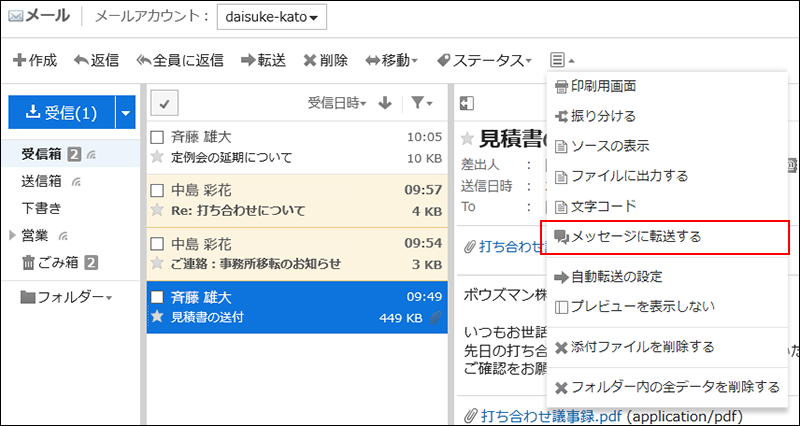
Task: Open the フォルダー folder management dropdown
Action: pyautogui.click(x=66, y=296)
